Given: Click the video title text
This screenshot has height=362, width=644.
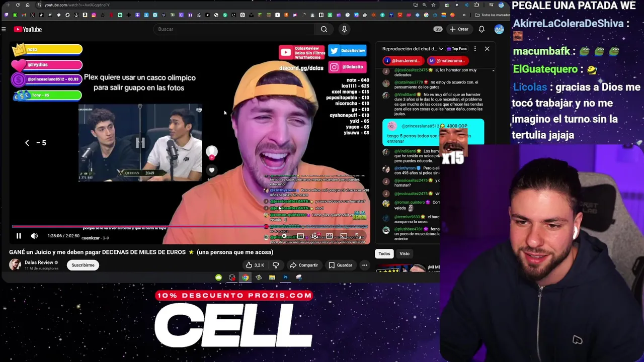Looking at the screenshot, I should (141, 252).
